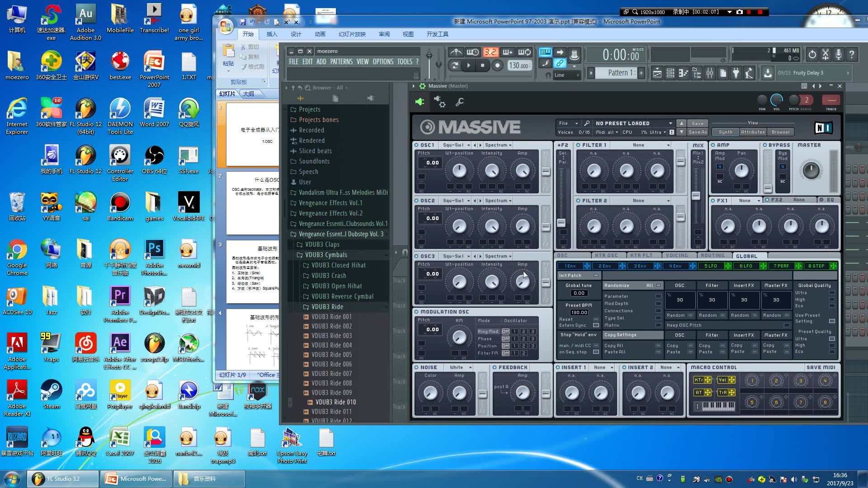The height and width of the screenshot is (488, 868).
Task: Toggle metronome in FL Studio toolbar
Action: (455, 52)
